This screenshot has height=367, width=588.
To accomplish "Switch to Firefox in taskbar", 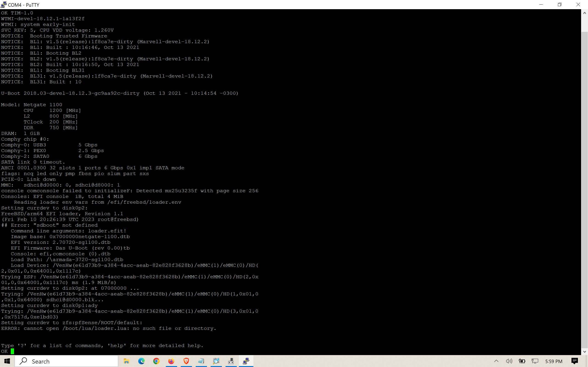I will [x=171, y=361].
